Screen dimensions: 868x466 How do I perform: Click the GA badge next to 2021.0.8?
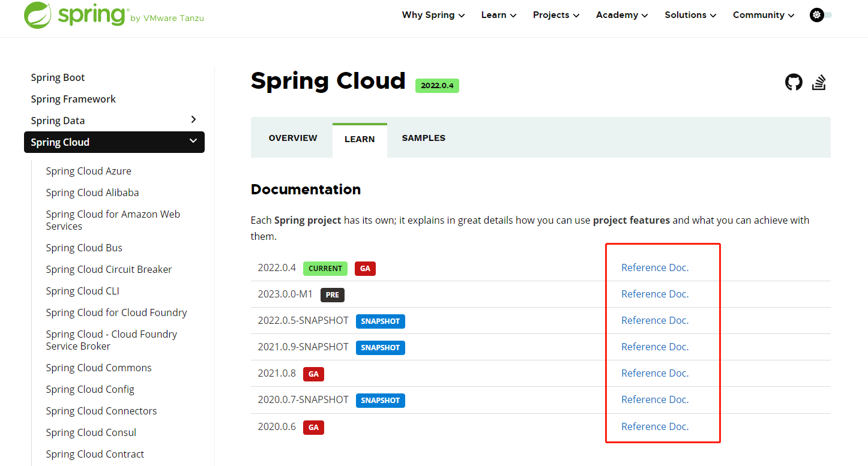(313, 374)
